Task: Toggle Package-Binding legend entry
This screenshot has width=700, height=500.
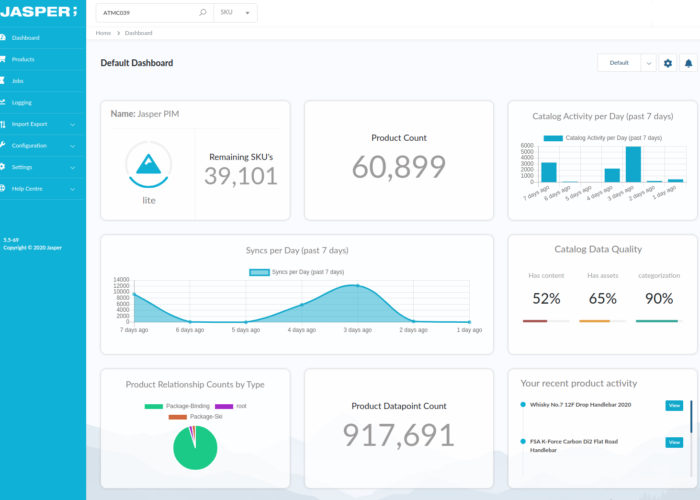Action: (x=177, y=406)
